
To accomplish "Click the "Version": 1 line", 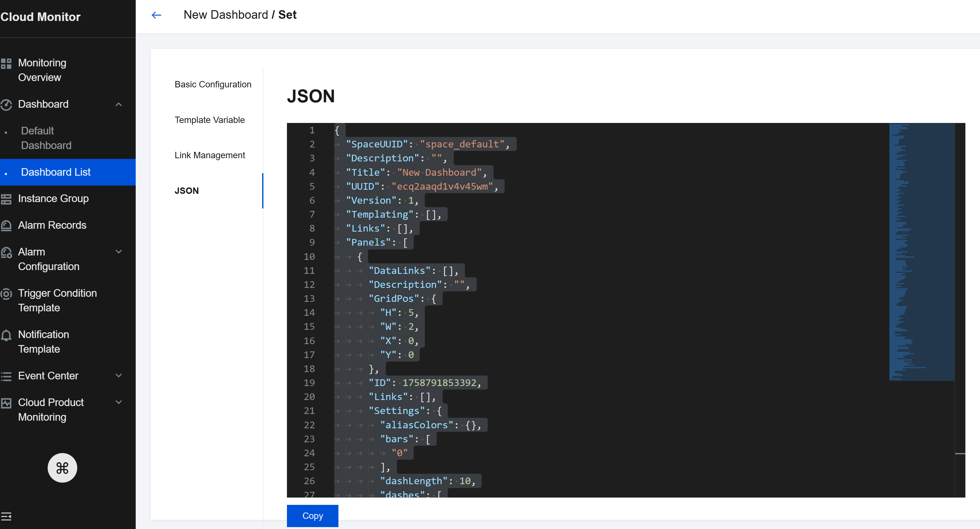I will (382, 200).
